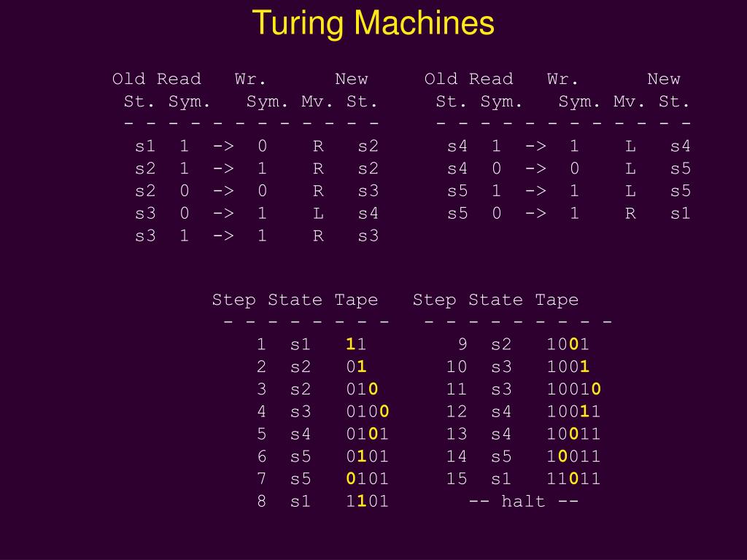Select the rule row "s5 0 -> 1 R s1"
The image size is (747, 560).
click(x=569, y=214)
